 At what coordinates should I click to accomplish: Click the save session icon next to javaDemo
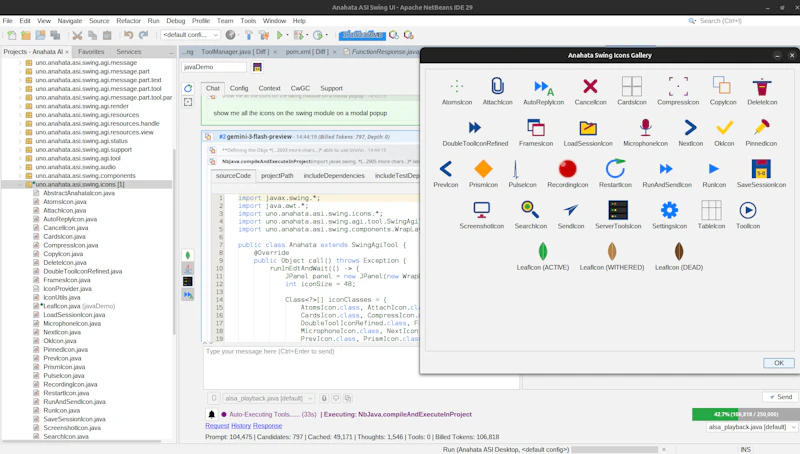(x=257, y=67)
